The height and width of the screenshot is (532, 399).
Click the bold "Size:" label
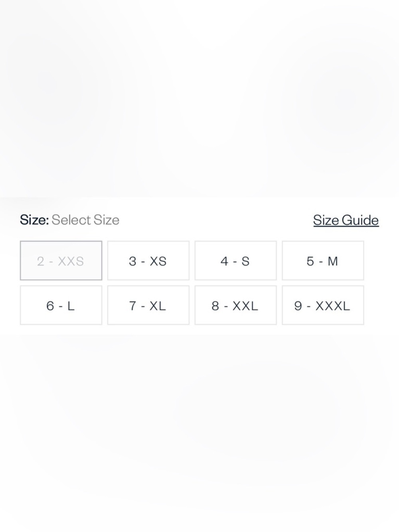34,220
